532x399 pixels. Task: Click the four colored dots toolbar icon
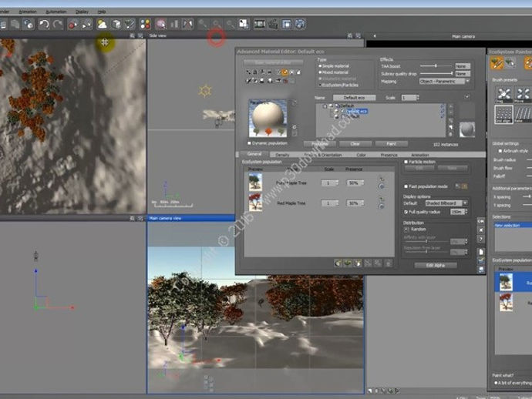(x=145, y=24)
